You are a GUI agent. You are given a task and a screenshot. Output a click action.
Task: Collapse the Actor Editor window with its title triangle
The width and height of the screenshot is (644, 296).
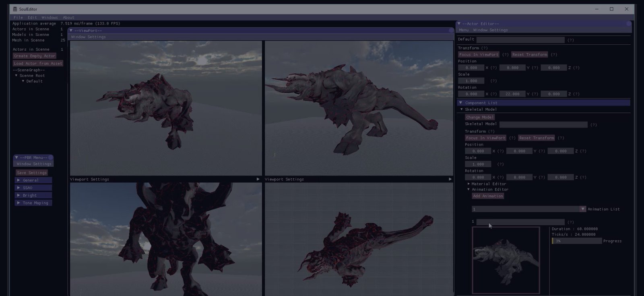[459, 24]
